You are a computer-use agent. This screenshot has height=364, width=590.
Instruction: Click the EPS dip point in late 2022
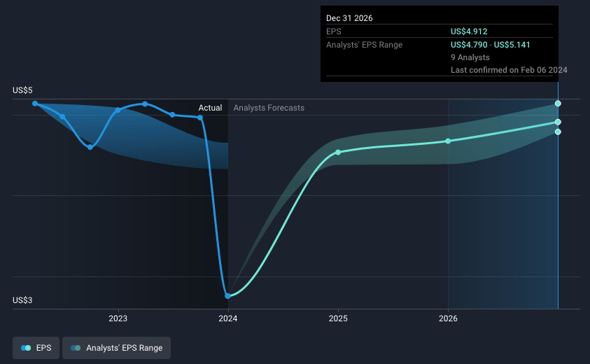[90, 146]
